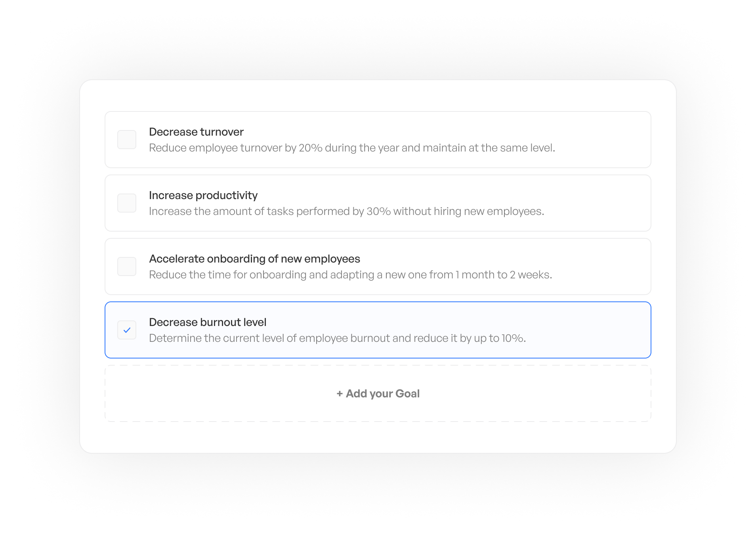The height and width of the screenshot is (533, 756).
Task: Click the description about reducing turnover by 20%
Action: 352,148
